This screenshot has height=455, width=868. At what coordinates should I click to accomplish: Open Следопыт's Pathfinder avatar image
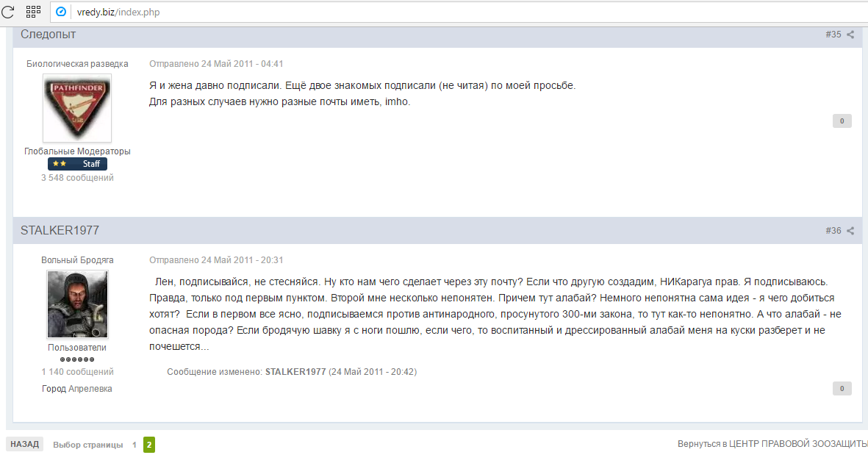77,108
